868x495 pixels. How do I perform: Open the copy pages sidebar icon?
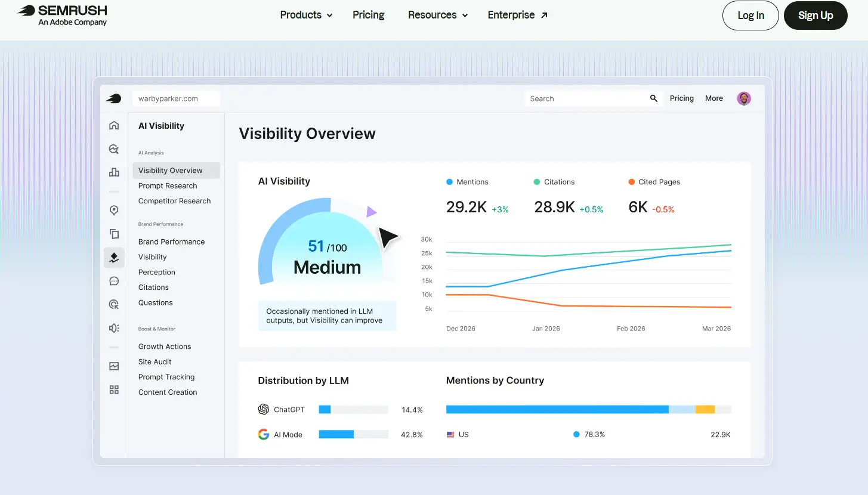tap(114, 234)
